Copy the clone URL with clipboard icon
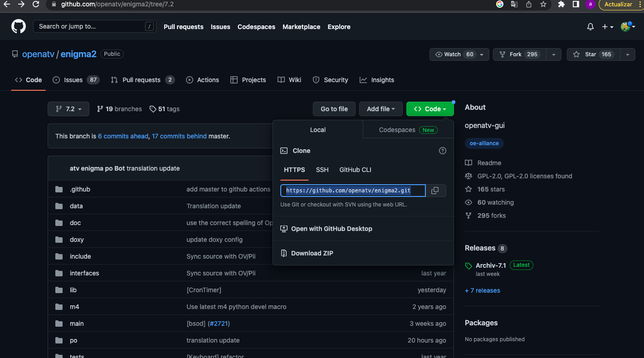The width and height of the screenshot is (644, 358). pos(434,191)
